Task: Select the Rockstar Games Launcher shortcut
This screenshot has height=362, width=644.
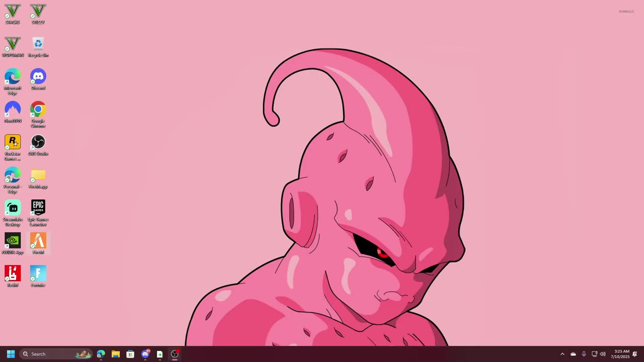Action: pos(13,148)
